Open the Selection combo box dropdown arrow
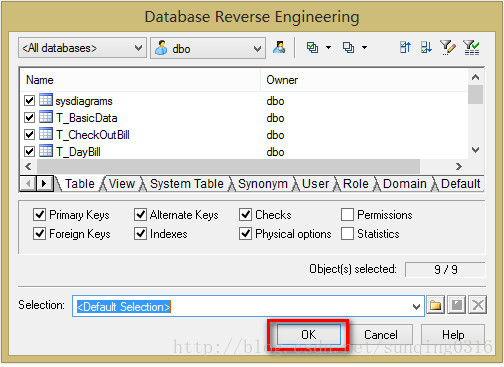This screenshot has width=504, height=367. click(416, 306)
